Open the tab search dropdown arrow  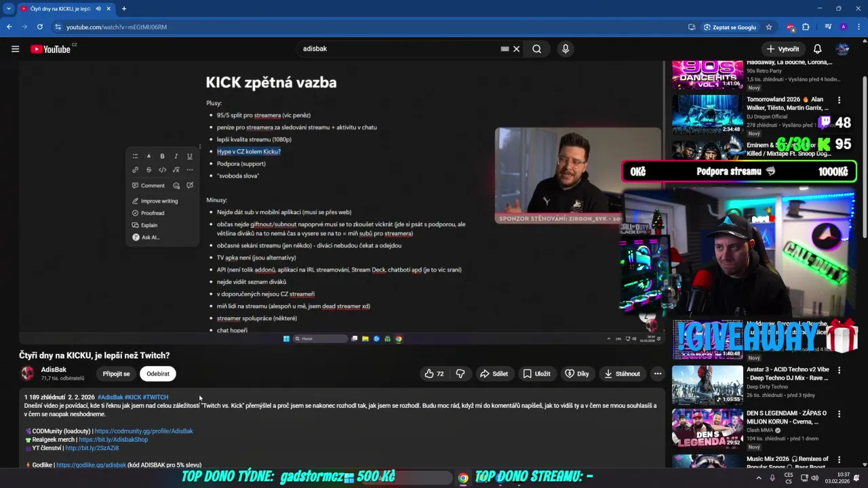(9, 9)
